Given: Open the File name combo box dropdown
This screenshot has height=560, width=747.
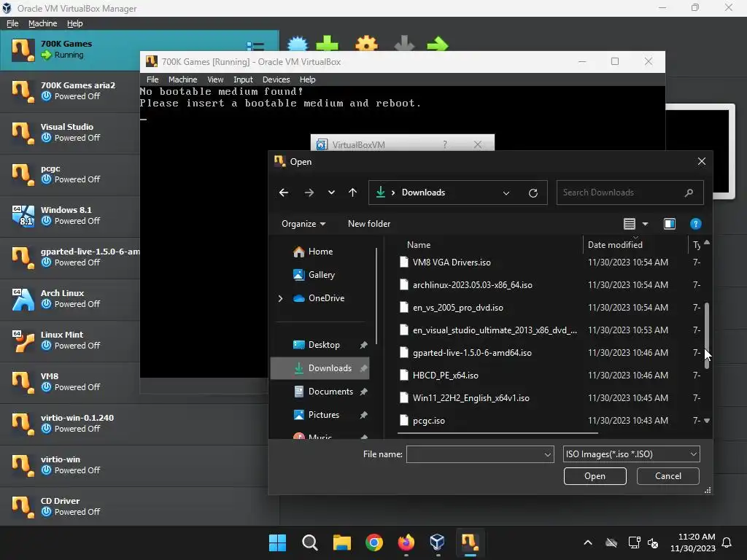Looking at the screenshot, I should point(547,455).
